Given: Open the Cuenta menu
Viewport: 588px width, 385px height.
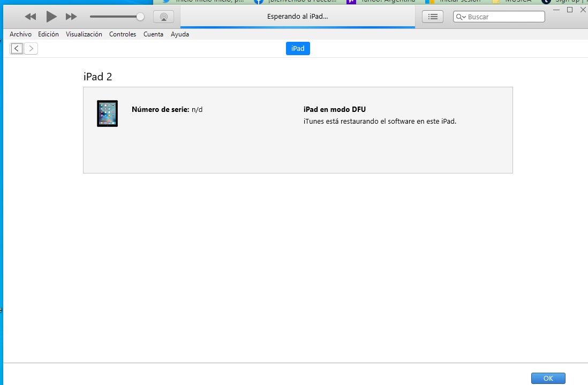Looking at the screenshot, I should point(153,34).
